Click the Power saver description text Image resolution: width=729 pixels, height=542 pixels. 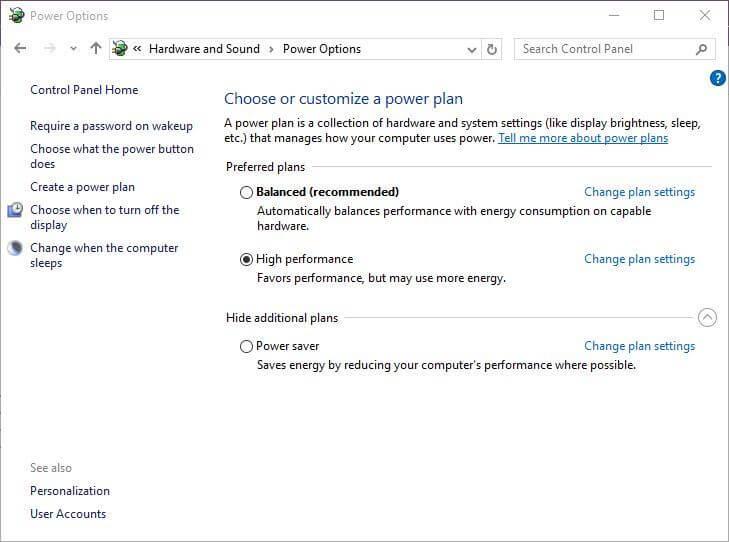pos(446,365)
